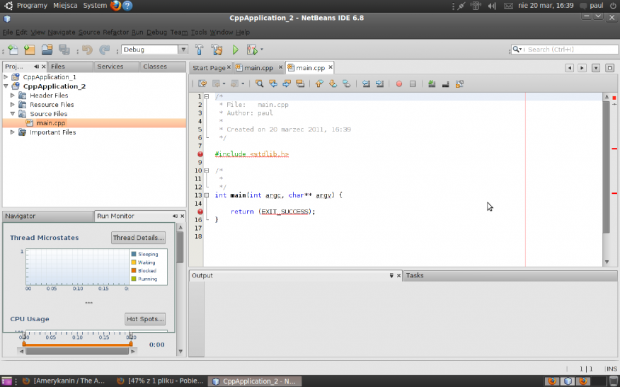Open the File menu
Image resolution: width=620 pixels, height=387 pixels.
8,32
